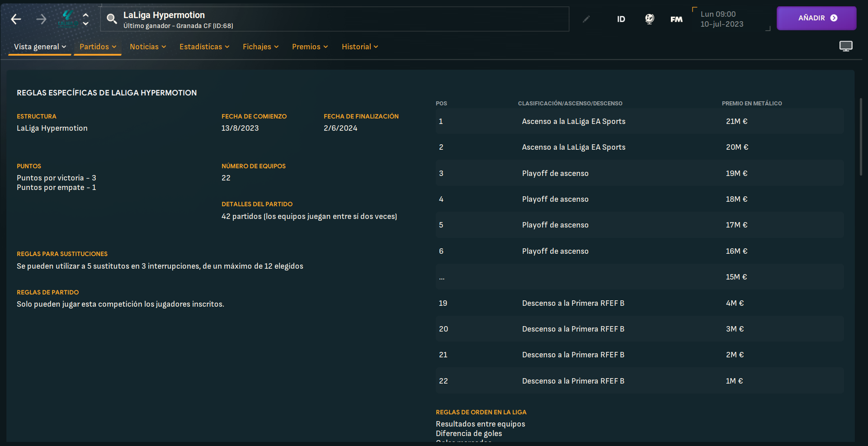Toggle the ID display icon

click(621, 19)
